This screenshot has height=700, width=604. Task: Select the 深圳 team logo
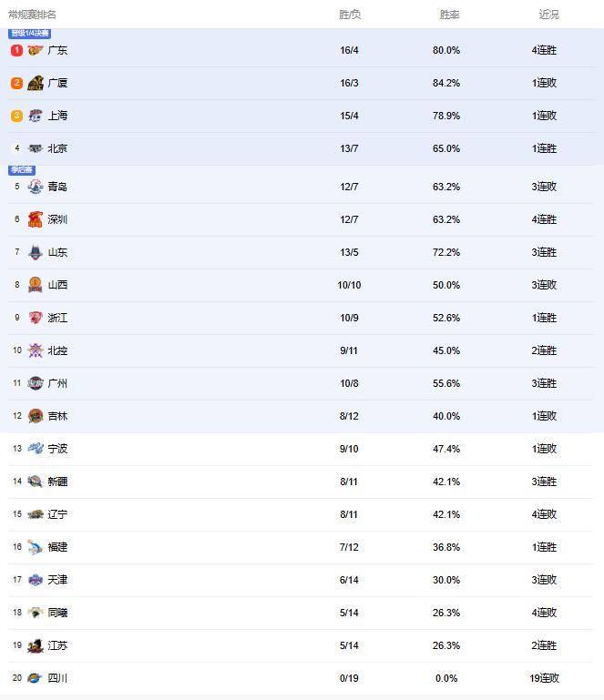click(x=36, y=219)
